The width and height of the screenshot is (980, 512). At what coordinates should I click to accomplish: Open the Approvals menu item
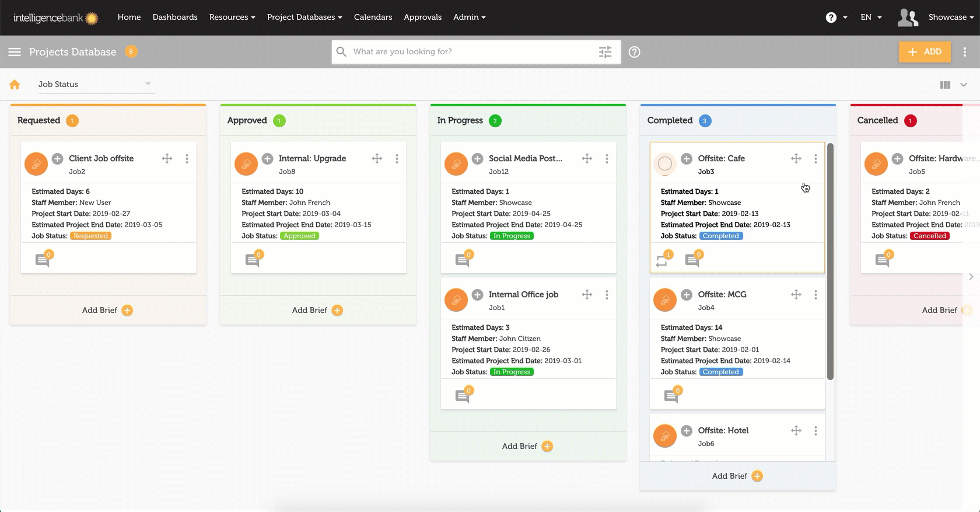422,17
